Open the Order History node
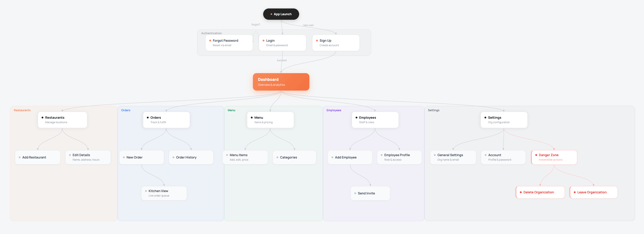Screen dimensions: 644x234 pyautogui.click(x=191, y=157)
